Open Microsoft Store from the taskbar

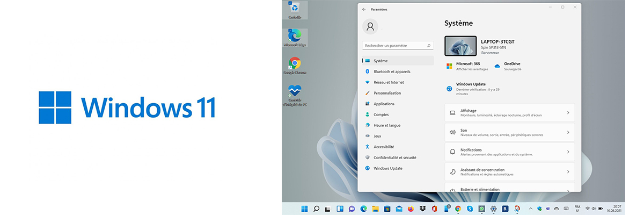387,209
